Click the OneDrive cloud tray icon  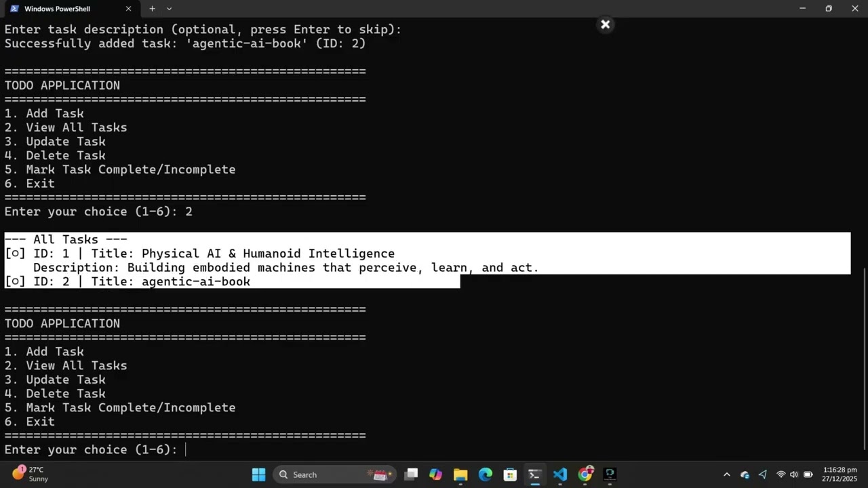coord(745,474)
